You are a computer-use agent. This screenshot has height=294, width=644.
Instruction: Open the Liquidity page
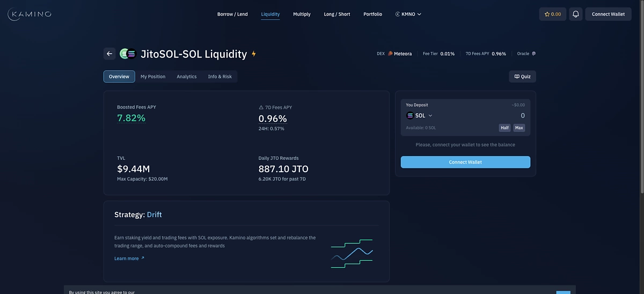click(270, 14)
